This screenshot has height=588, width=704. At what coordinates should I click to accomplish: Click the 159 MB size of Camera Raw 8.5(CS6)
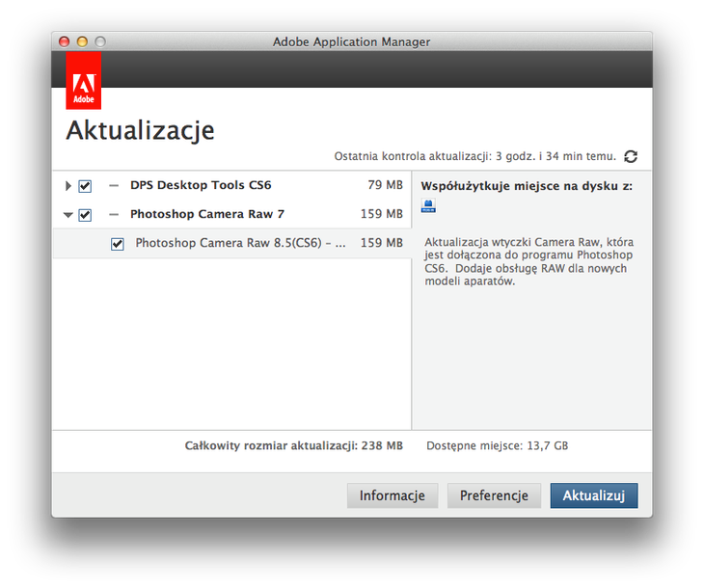click(382, 243)
